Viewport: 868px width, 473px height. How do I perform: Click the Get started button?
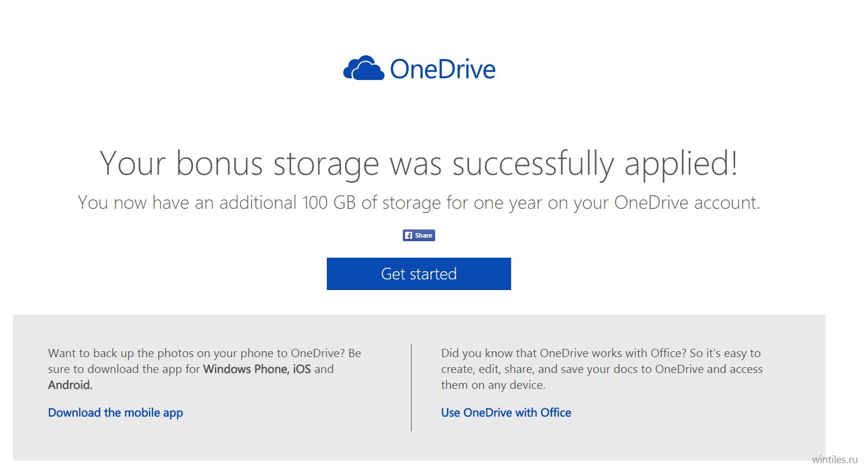pos(419,274)
